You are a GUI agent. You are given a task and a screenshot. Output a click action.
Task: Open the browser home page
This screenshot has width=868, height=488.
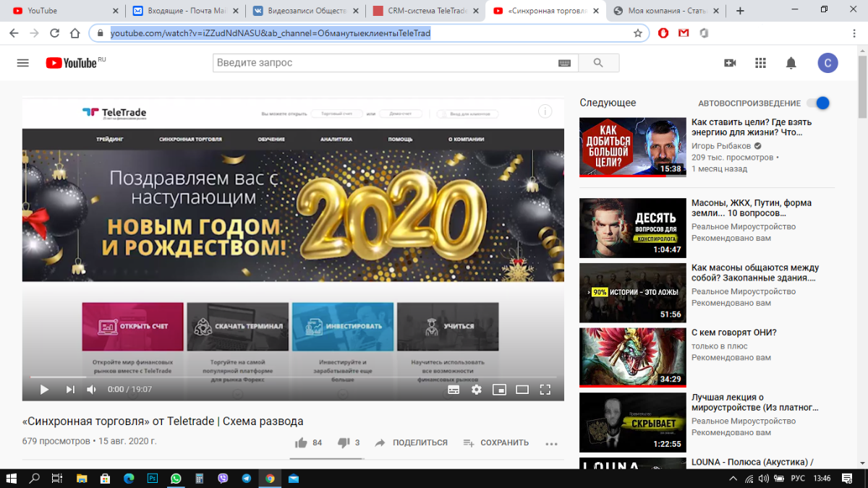(x=75, y=33)
